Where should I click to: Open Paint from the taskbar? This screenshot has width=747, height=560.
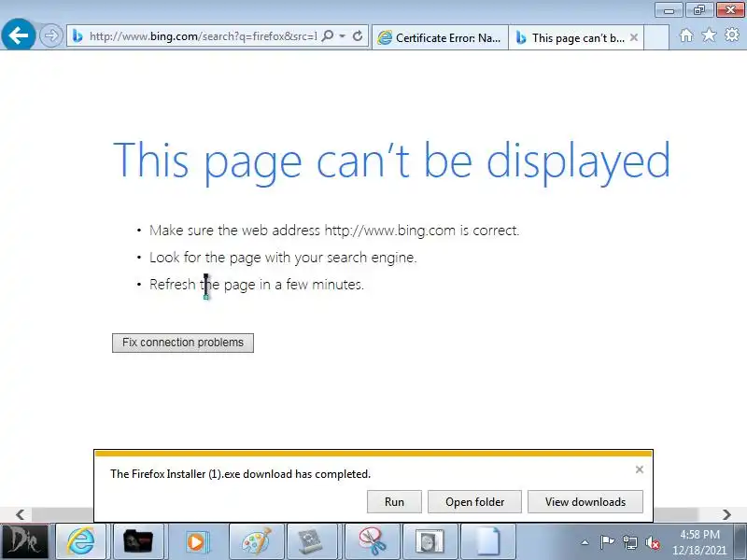pos(255,541)
